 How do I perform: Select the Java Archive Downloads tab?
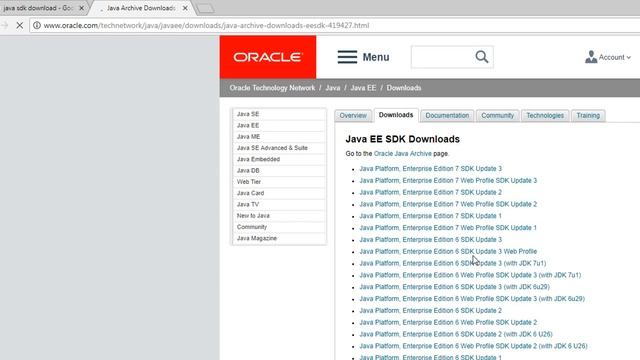tap(141, 8)
